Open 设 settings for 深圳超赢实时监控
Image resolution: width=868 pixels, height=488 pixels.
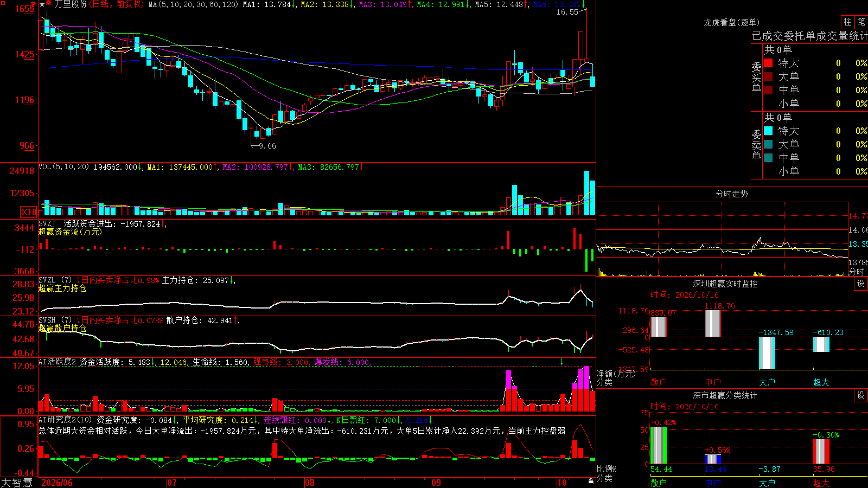click(861, 284)
